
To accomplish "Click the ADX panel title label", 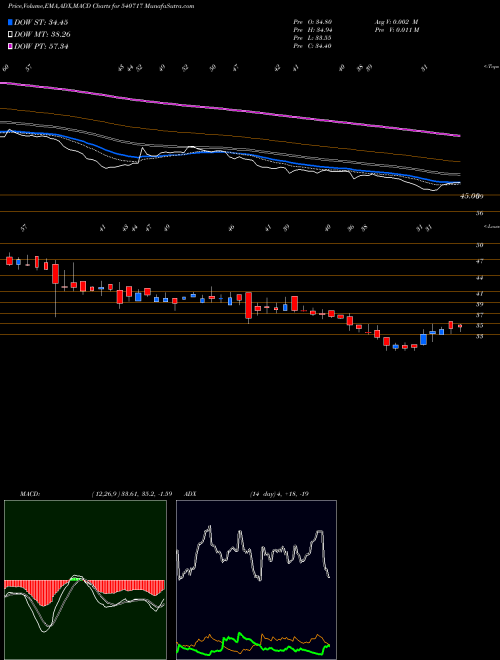I will click(190, 494).
